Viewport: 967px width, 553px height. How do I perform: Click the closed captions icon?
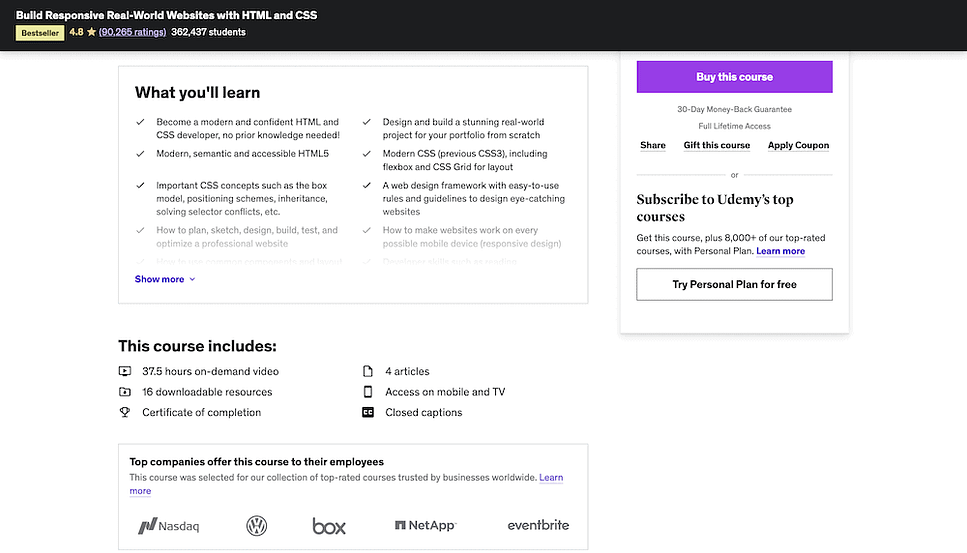pos(368,412)
